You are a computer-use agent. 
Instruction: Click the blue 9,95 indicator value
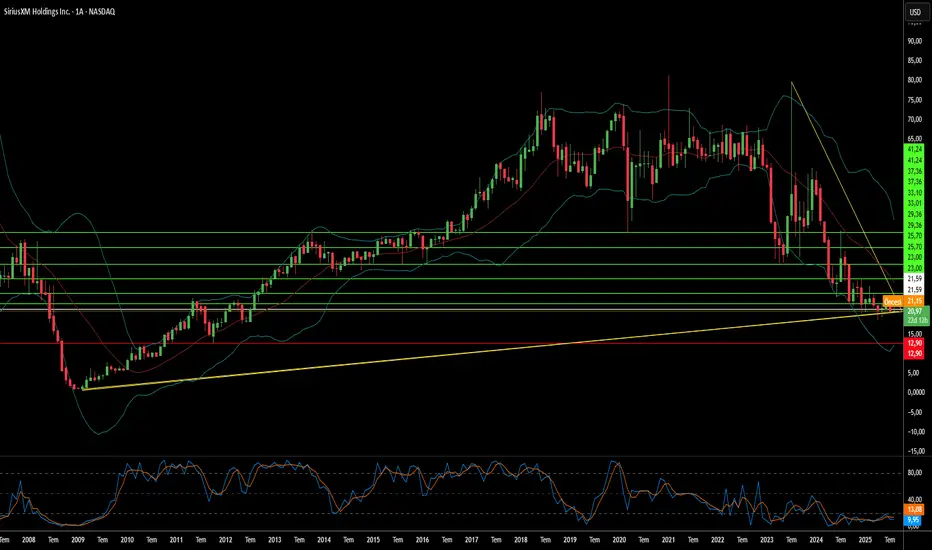912,520
